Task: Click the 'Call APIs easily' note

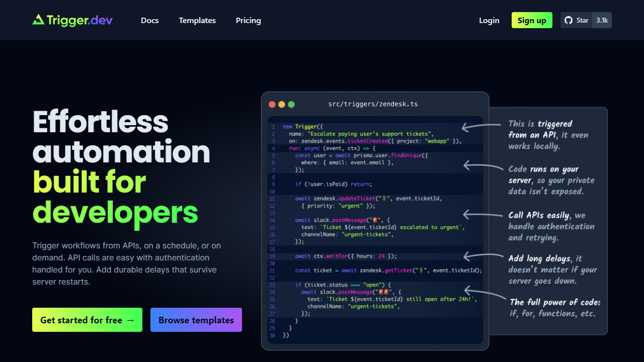Action: pyautogui.click(x=551, y=226)
